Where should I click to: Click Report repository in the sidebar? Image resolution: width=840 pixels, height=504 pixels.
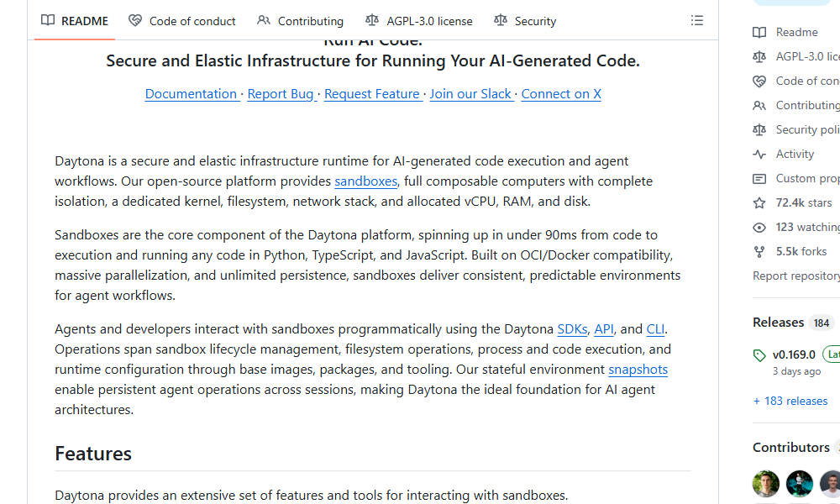[x=795, y=275]
